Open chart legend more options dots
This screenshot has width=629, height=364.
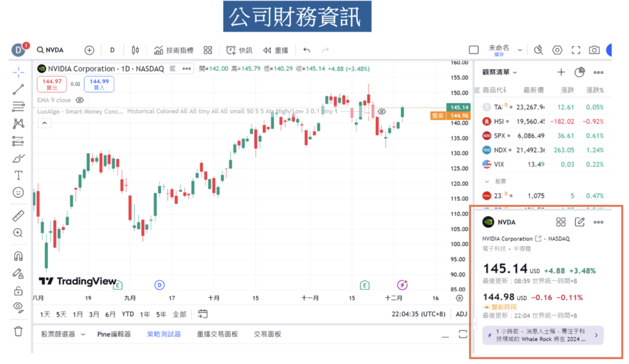tap(187, 69)
